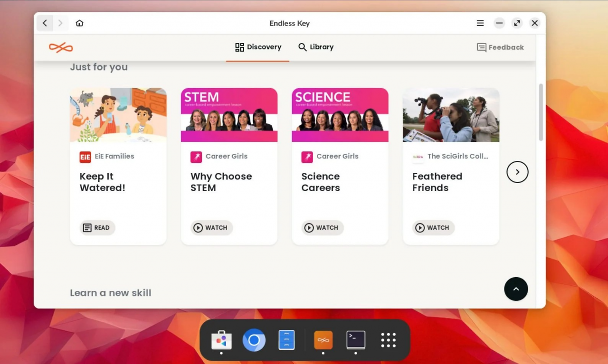
Task: Click the SciGirls Collection channel logo
Action: click(x=418, y=157)
